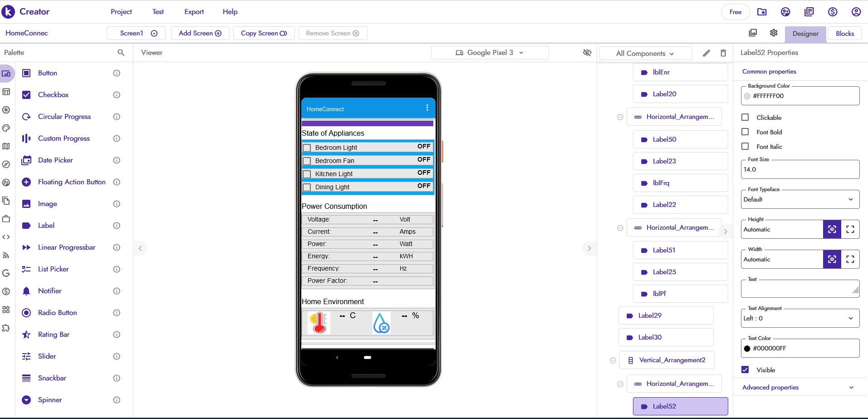The image size is (868, 419).
Task: Open the projects folder icon in header
Action: tap(762, 12)
